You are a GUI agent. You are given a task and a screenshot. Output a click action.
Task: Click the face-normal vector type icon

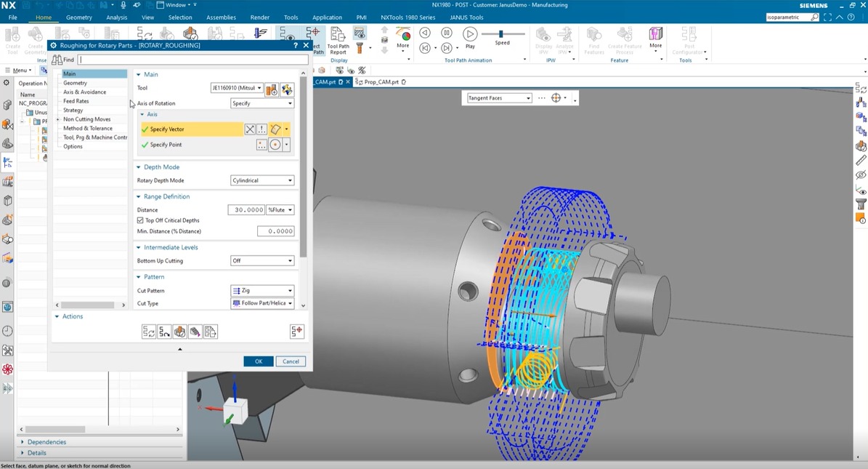tap(275, 129)
